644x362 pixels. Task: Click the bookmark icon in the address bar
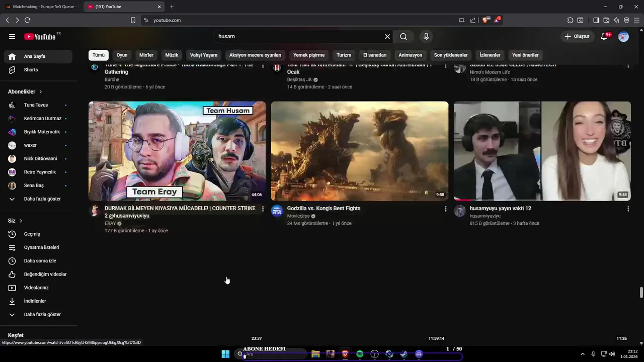click(x=133, y=20)
